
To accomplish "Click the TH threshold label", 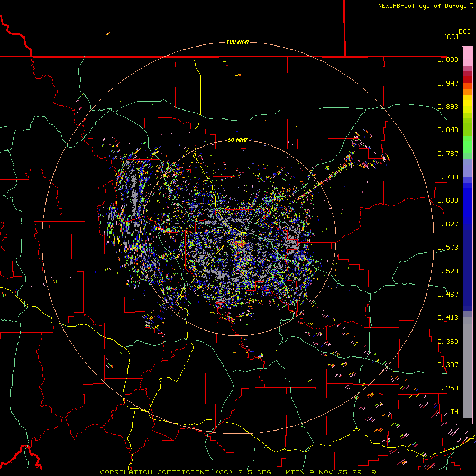I will click(454, 412).
